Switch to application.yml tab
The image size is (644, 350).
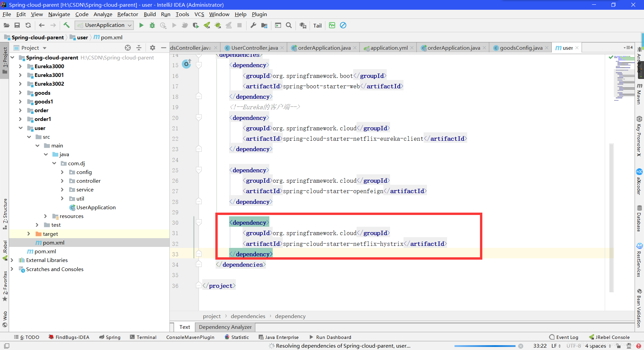pyautogui.click(x=389, y=48)
